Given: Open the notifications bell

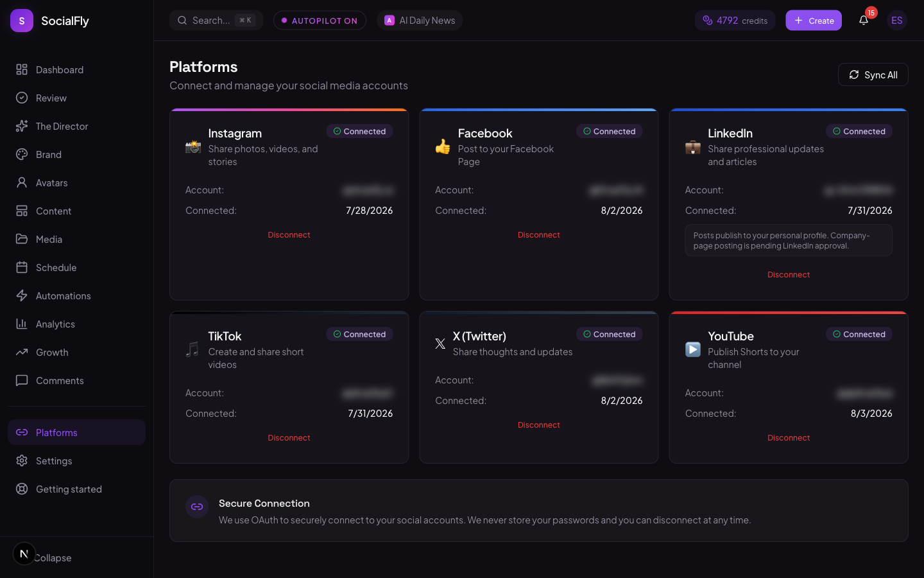Looking at the screenshot, I should pyautogui.click(x=864, y=21).
